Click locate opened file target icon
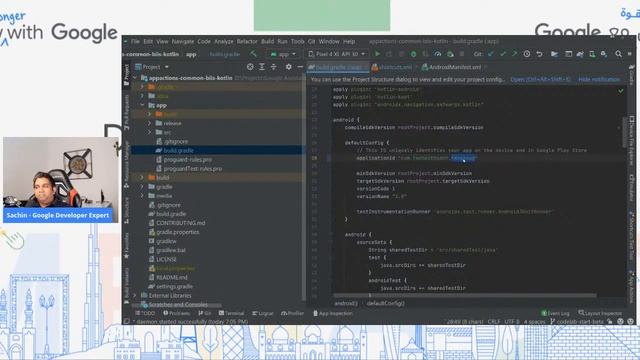 pyautogui.click(x=250, y=67)
